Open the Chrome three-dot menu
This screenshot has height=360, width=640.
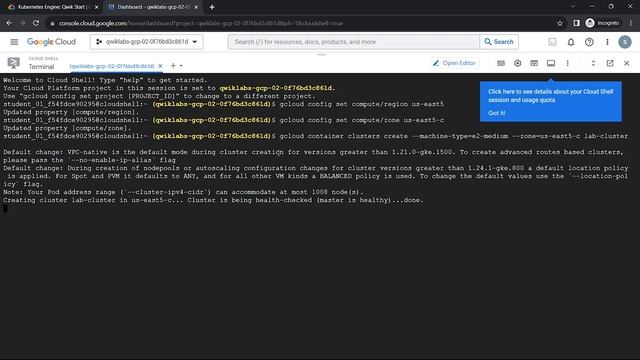pyautogui.click(x=631, y=23)
